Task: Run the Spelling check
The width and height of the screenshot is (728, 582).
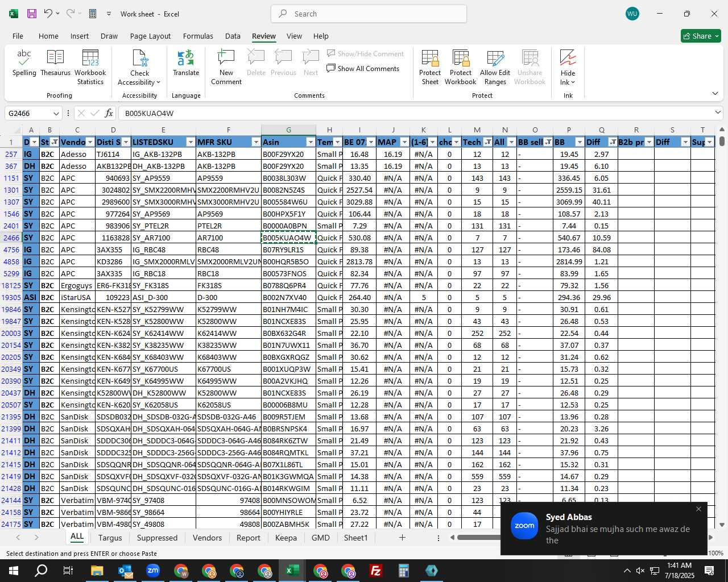Action: click(x=24, y=63)
